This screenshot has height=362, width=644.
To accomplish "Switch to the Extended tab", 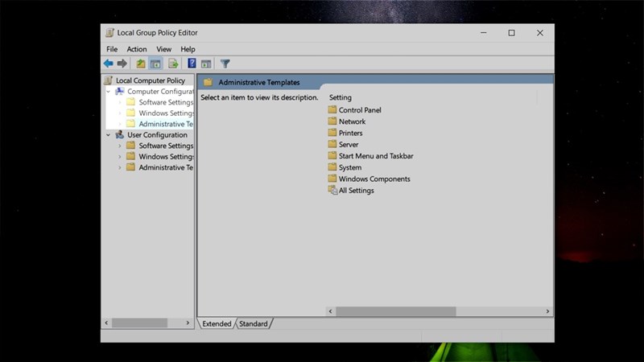I will (217, 324).
